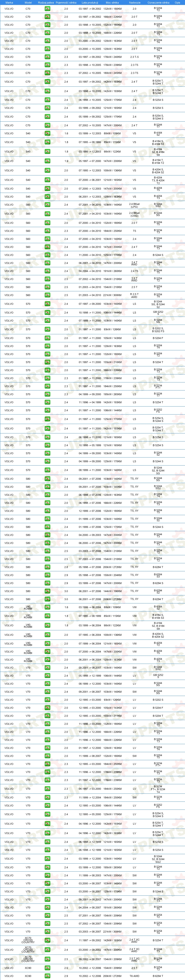Click the Nadwozie column header
The width and height of the screenshot is (185, 980).
click(135, 2)
